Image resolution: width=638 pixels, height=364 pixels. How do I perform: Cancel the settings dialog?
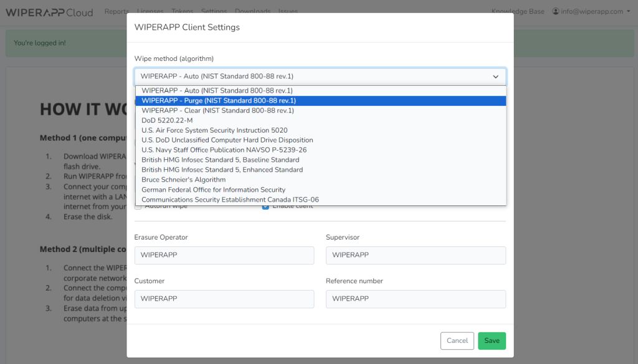tap(457, 340)
